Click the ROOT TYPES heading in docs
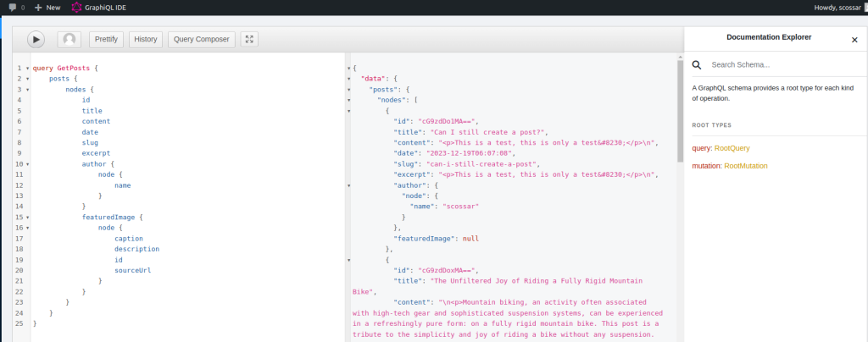Image resolution: width=868 pixels, height=342 pixels. [711, 125]
